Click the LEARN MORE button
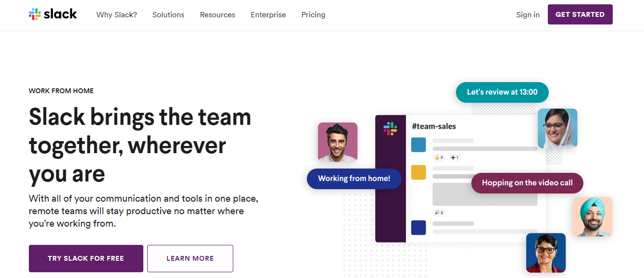Screen dimensions: 644x278 190,258
